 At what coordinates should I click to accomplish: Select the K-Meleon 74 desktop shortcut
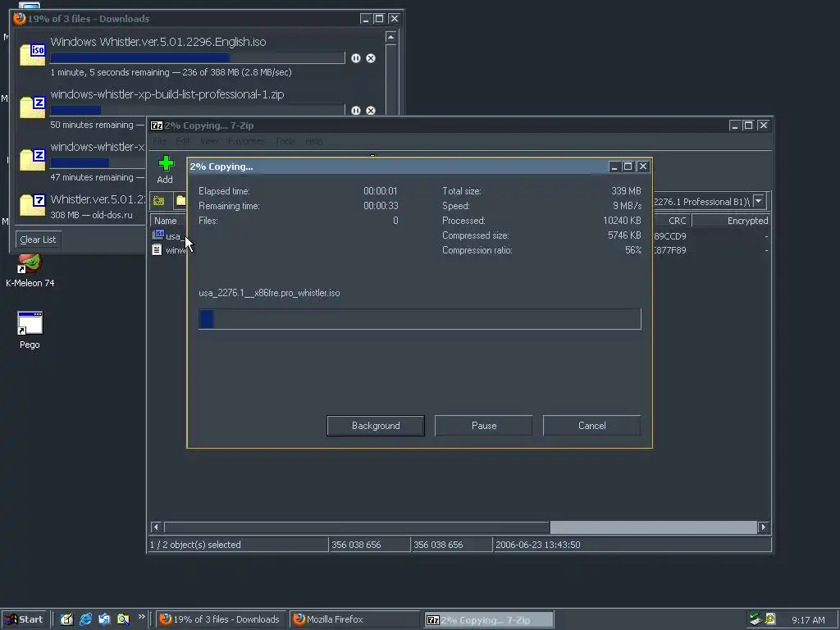tap(30, 271)
